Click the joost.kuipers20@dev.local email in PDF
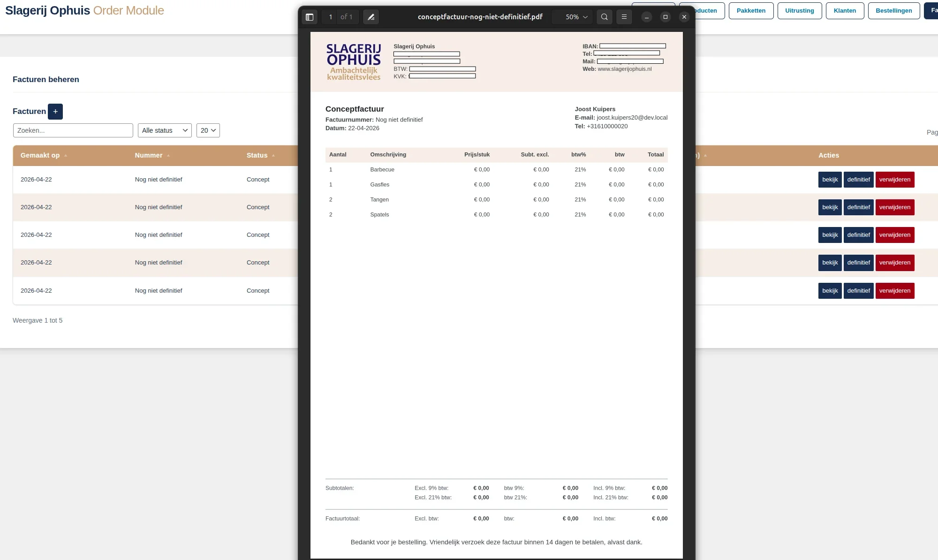This screenshot has height=560, width=938. [632, 118]
